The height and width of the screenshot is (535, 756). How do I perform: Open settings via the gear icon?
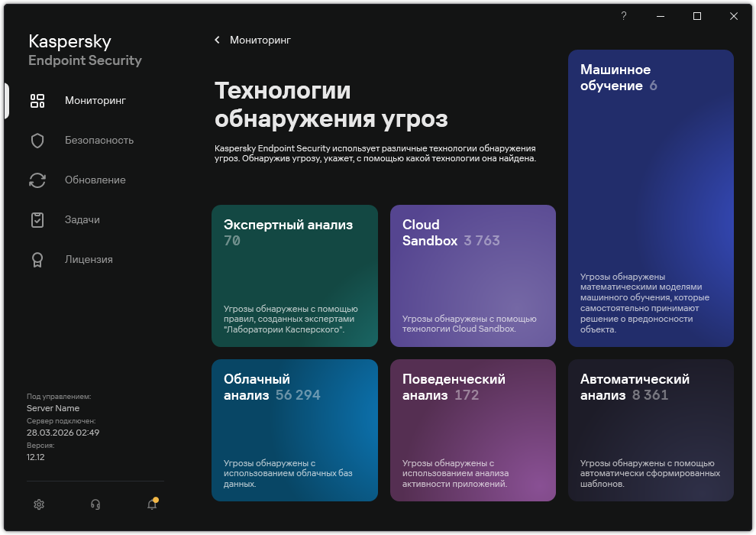point(39,504)
